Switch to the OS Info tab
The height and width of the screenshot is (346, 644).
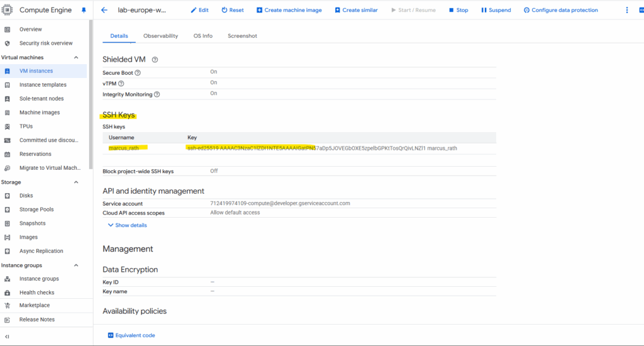tap(203, 36)
